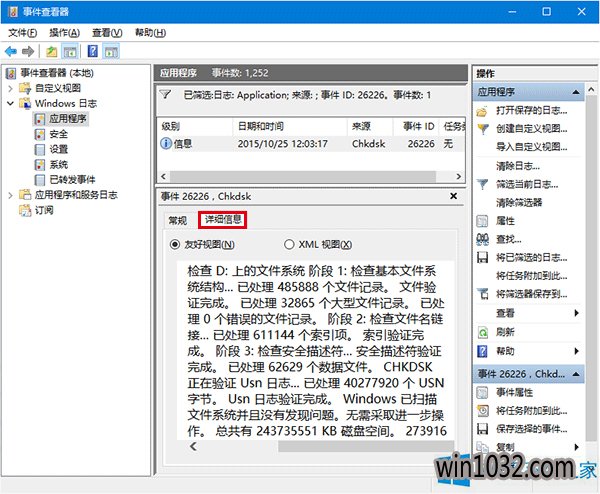Click 事件属性 (Event Properties) action
This screenshot has height=494, width=600.
[516, 392]
